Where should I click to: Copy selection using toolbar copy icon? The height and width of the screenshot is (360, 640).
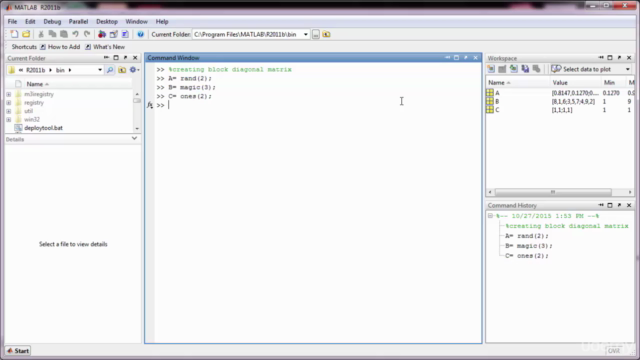click(52, 34)
